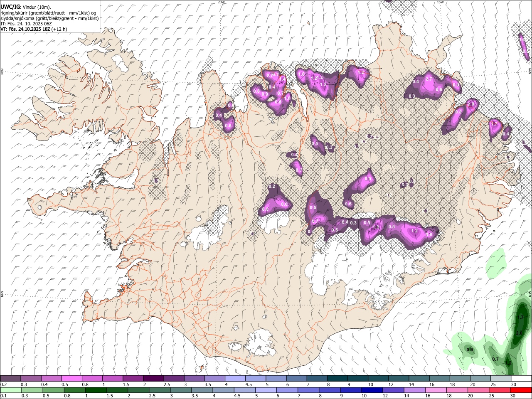
Task: Select the deep blue swatch labeled 10 in bottom legend row
Action: 372,390
